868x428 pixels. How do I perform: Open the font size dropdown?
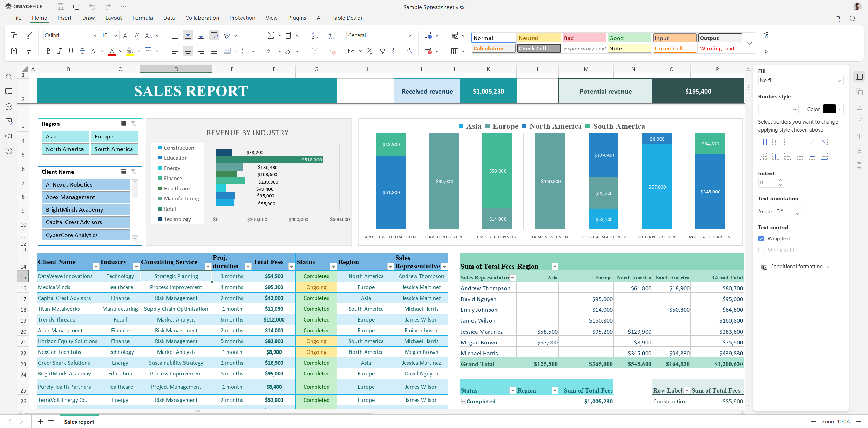(x=116, y=35)
